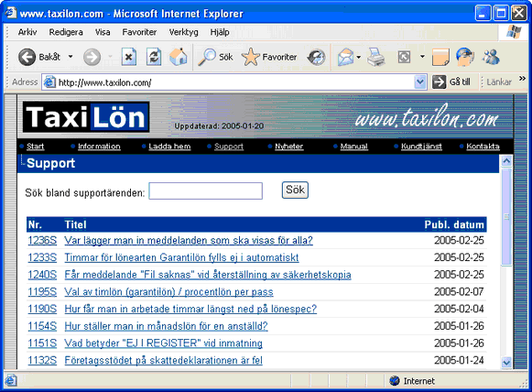Expand the arrow next to the grey square icon
Screen dimensions: 532x392
tap(422, 57)
